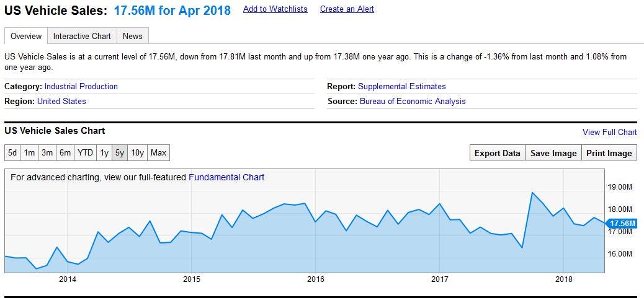
Task: Set chart range to 1m
Action: pos(29,152)
